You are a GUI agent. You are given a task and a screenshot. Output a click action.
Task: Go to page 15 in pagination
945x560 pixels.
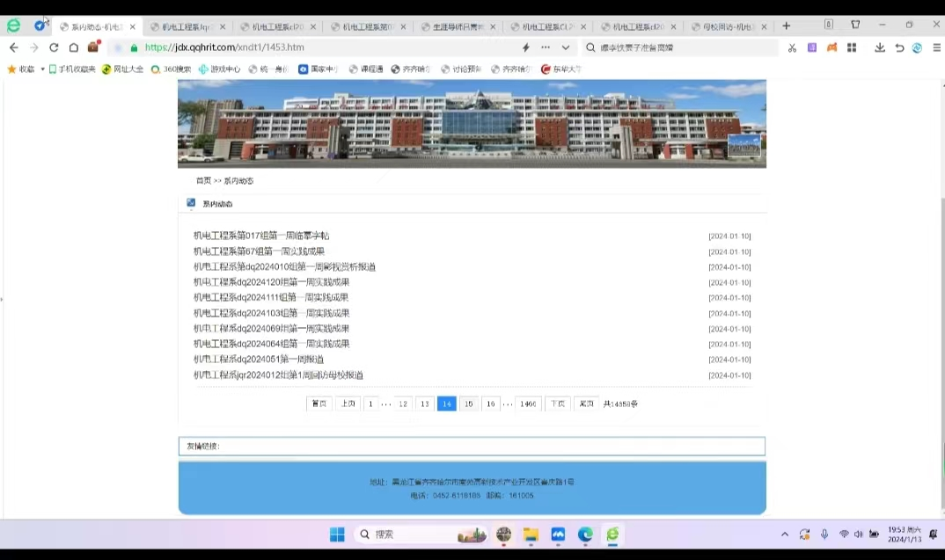pos(469,404)
